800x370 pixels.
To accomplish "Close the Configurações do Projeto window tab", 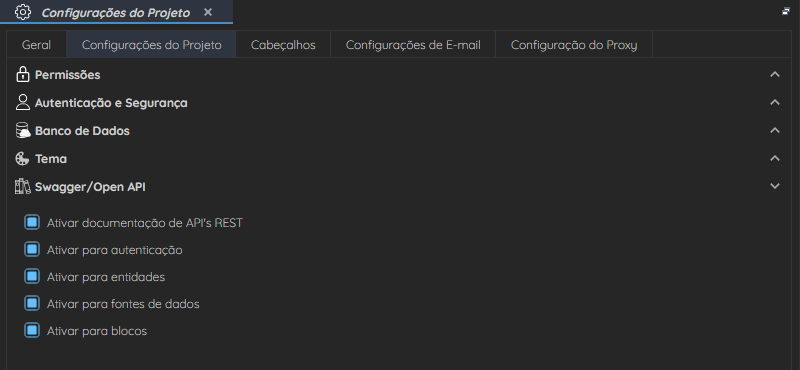I will click(x=208, y=12).
